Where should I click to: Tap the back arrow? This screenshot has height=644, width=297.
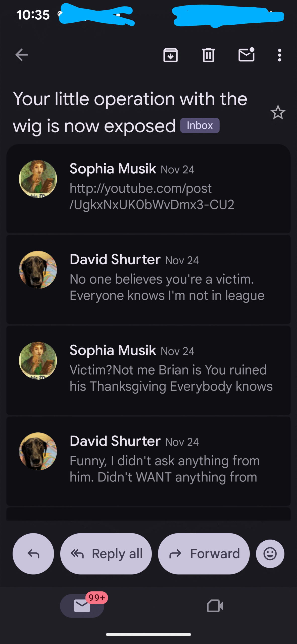(22, 55)
